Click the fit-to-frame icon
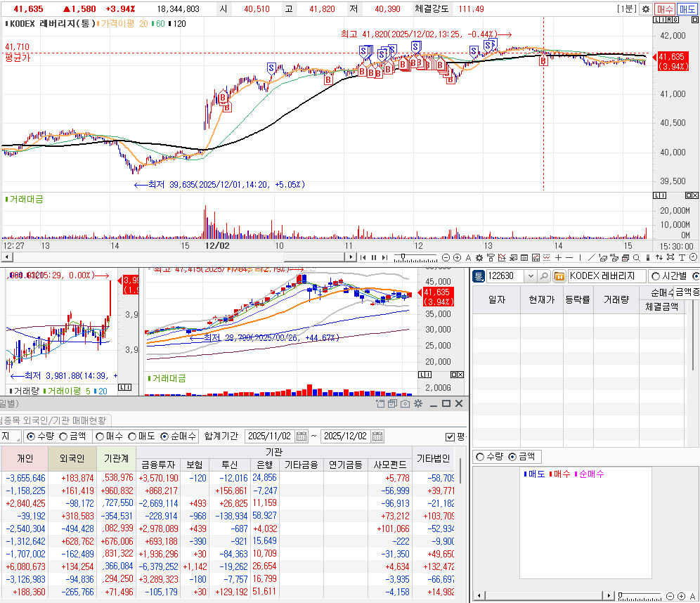700x603 pixels. pos(670,257)
